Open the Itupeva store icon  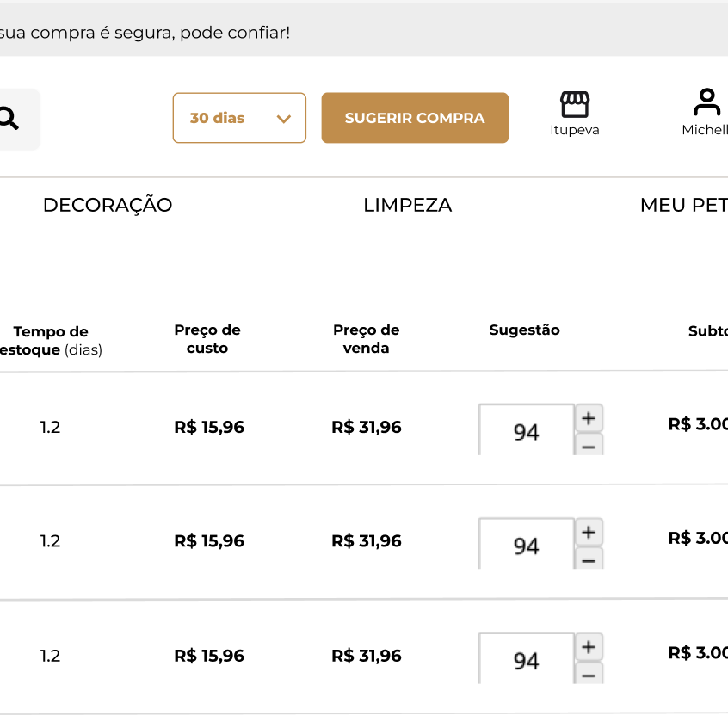[x=575, y=104]
